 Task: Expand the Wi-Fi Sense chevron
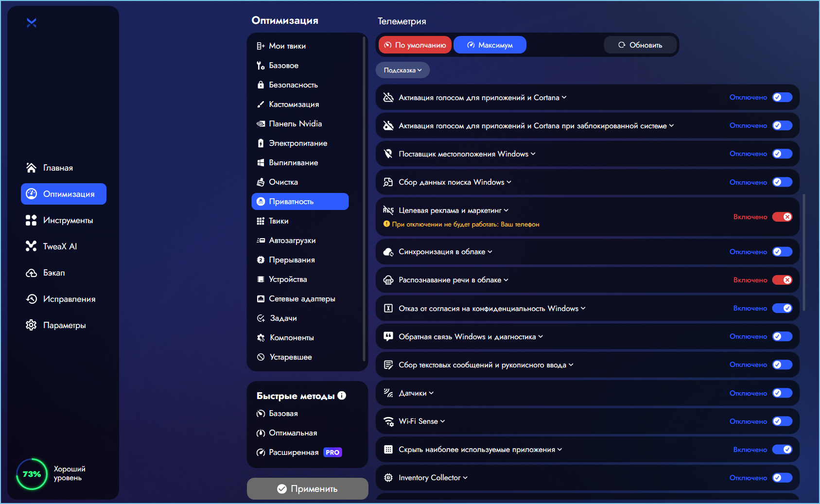(442, 421)
